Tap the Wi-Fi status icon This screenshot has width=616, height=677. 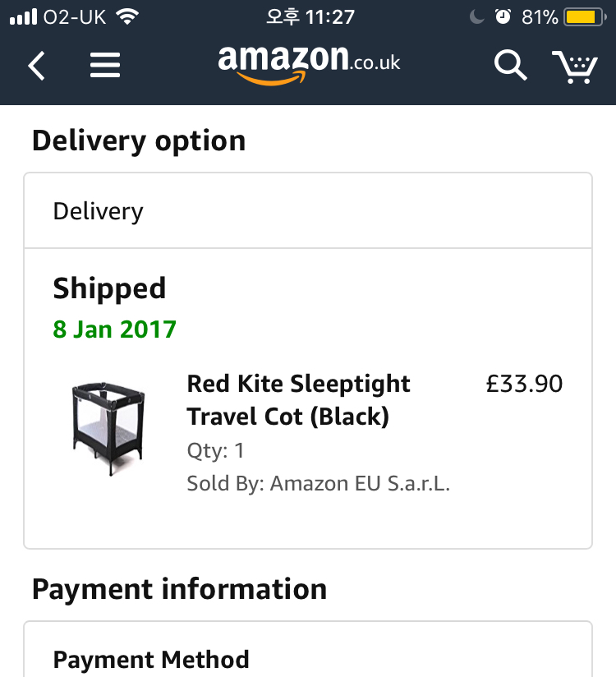click(126, 16)
